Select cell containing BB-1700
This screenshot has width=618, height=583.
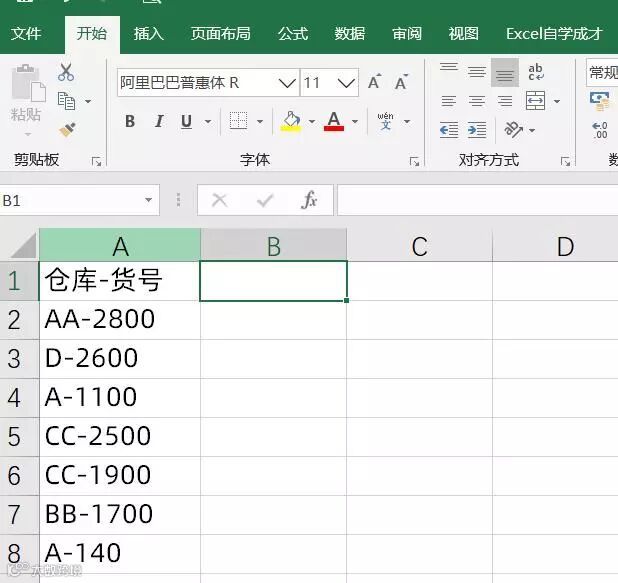pyautogui.click(x=120, y=515)
